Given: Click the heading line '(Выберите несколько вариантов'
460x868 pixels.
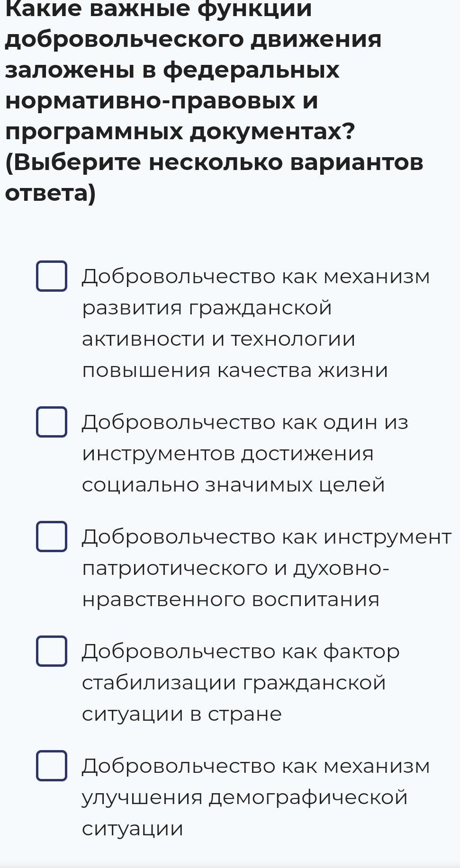Looking at the screenshot, I should point(214,163).
